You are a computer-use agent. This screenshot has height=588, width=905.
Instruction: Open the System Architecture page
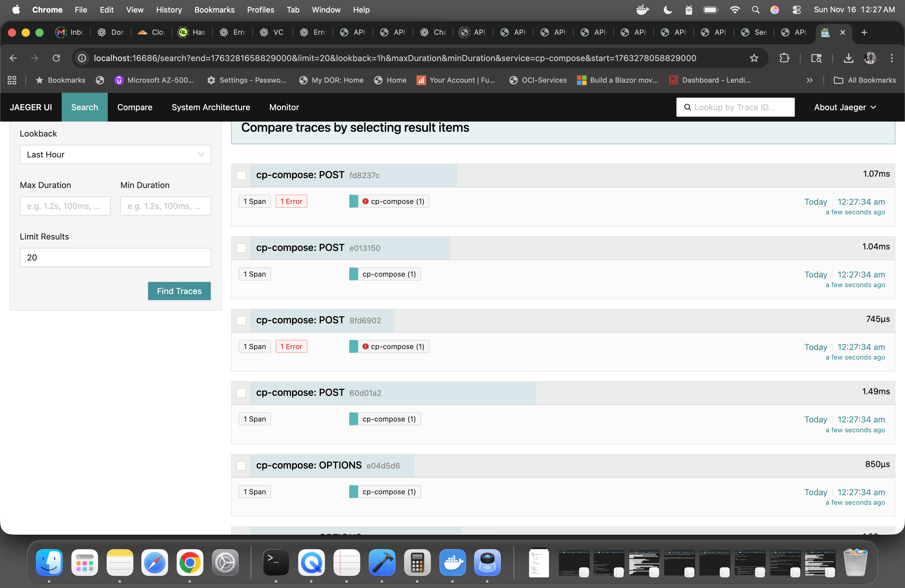(211, 107)
